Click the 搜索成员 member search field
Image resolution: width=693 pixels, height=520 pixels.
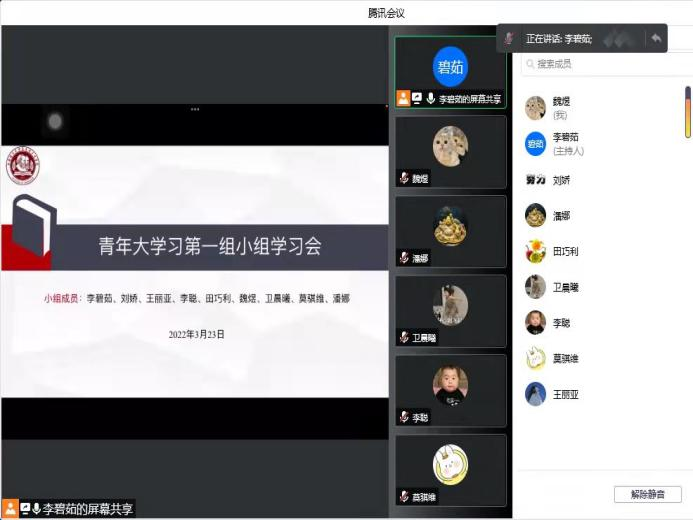pos(600,64)
